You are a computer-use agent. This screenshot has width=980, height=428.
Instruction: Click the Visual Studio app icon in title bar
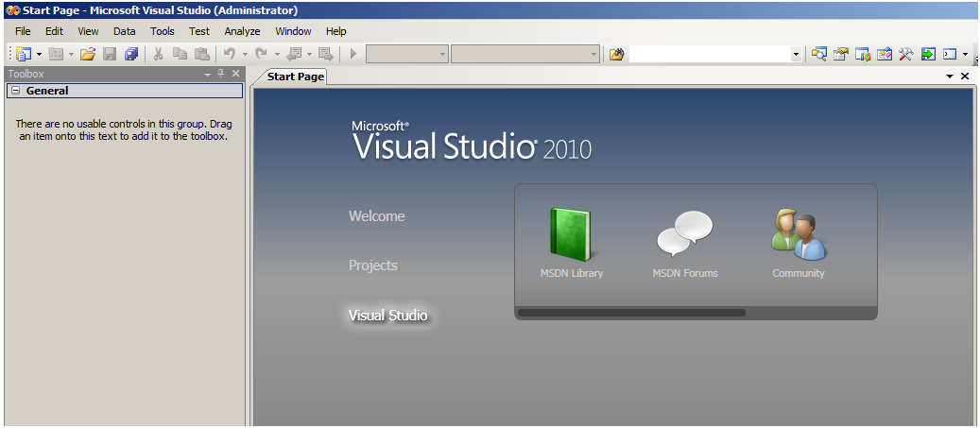tap(12, 10)
